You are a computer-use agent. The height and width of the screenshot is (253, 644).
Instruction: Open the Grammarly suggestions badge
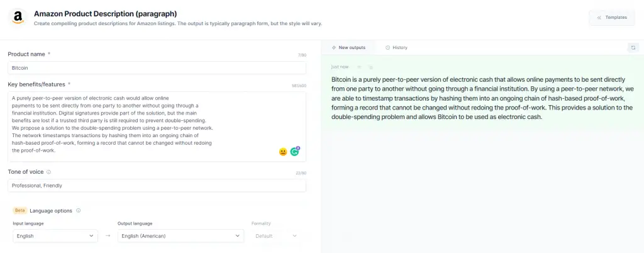coord(294,152)
